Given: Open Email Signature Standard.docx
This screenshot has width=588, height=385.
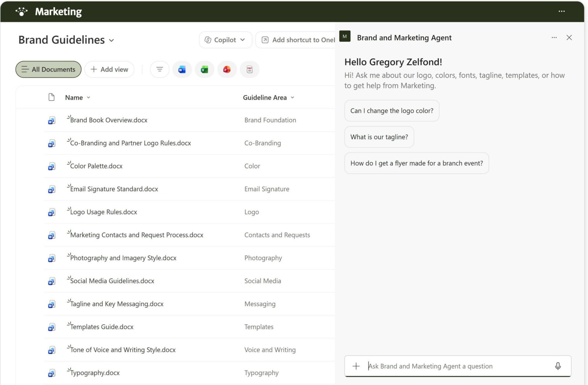Looking at the screenshot, I should (114, 189).
